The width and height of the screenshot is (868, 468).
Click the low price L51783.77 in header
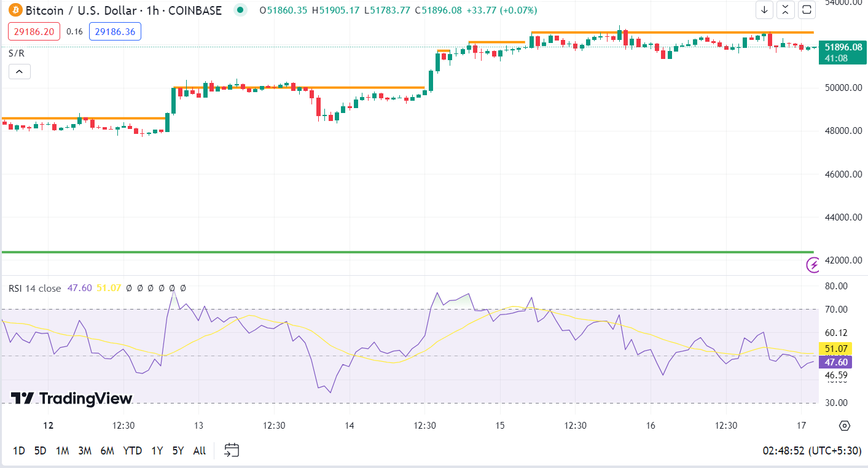pos(387,10)
